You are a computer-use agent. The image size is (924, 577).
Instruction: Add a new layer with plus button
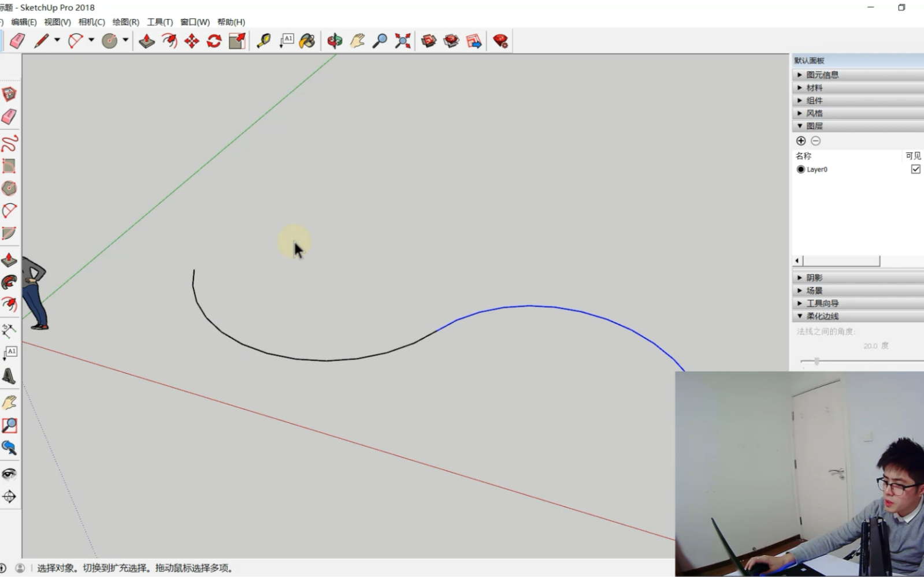coord(801,141)
